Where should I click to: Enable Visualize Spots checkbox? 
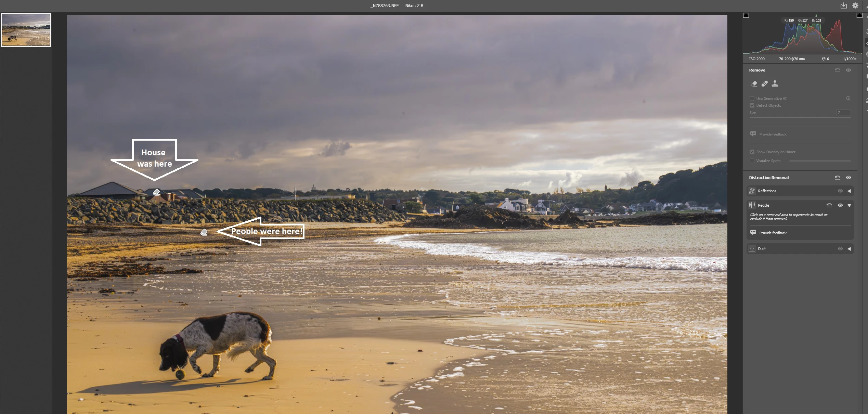[752, 161]
